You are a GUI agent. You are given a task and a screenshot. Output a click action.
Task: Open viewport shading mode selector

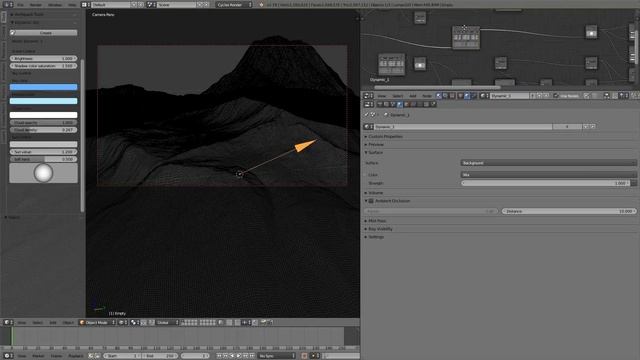pyautogui.click(x=122, y=322)
